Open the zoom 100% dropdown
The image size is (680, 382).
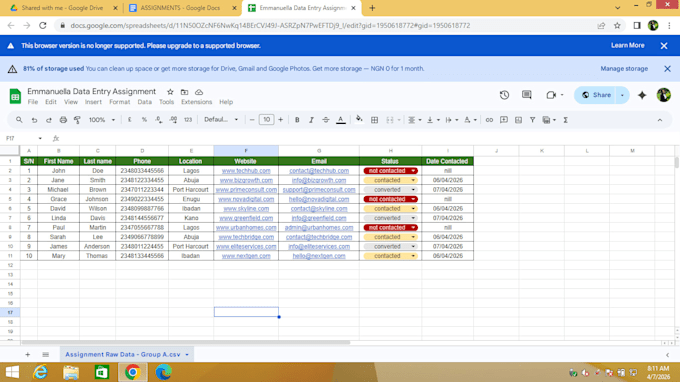(x=102, y=120)
